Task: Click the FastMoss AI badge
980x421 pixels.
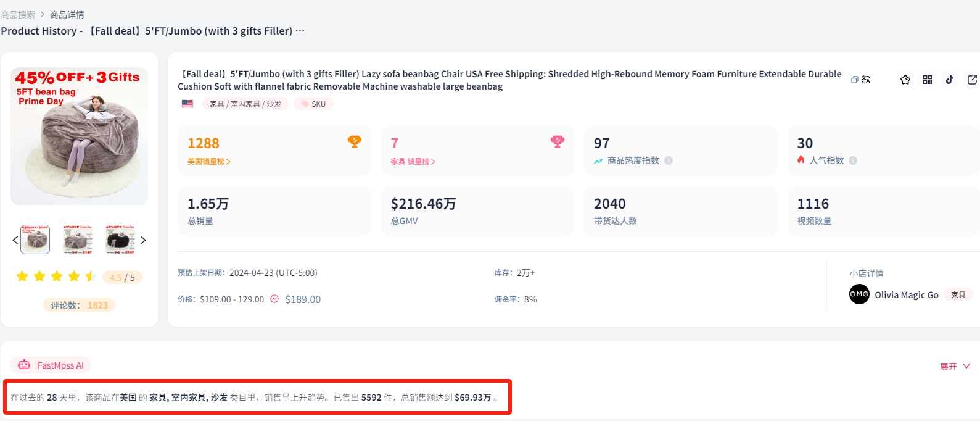Action: click(51, 365)
